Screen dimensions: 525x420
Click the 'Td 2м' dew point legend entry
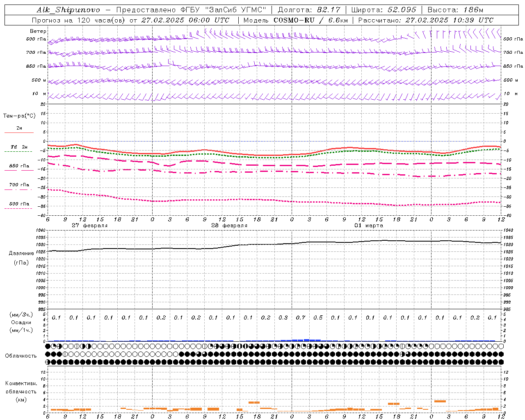[19, 147]
